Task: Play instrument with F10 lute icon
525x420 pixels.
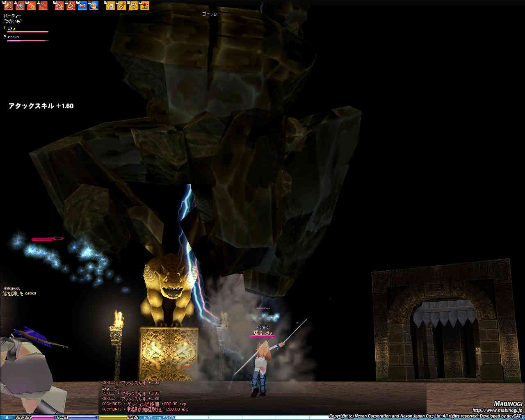Action: tap(122, 6)
